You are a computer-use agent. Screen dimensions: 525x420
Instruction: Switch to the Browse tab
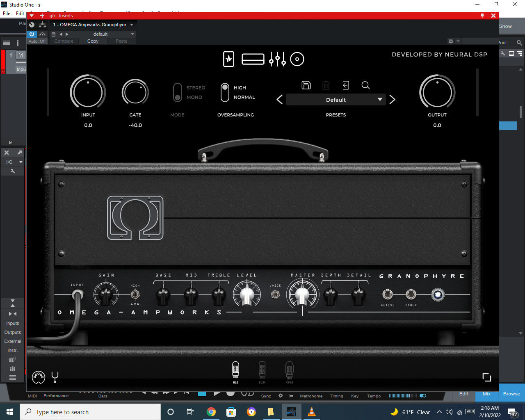[511, 394]
